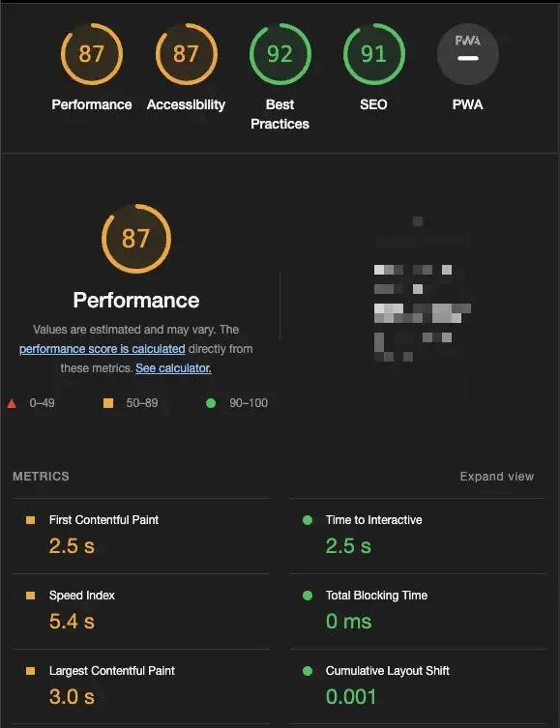Image resolution: width=560 pixels, height=728 pixels.
Task: Click the PWA badge icon
Action: (x=467, y=54)
